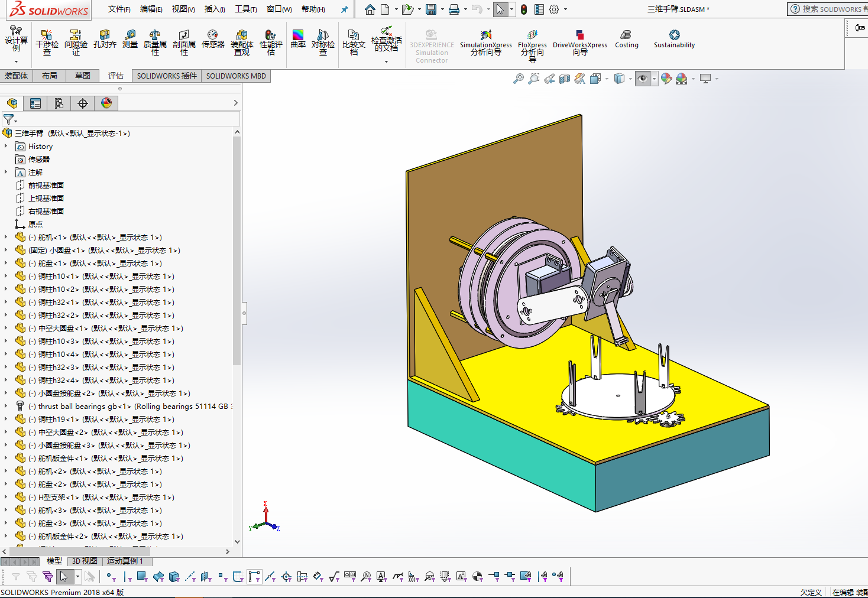Switch to PropertyManager tab icon
The width and height of the screenshot is (868, 598).
[x=35, y=103]
